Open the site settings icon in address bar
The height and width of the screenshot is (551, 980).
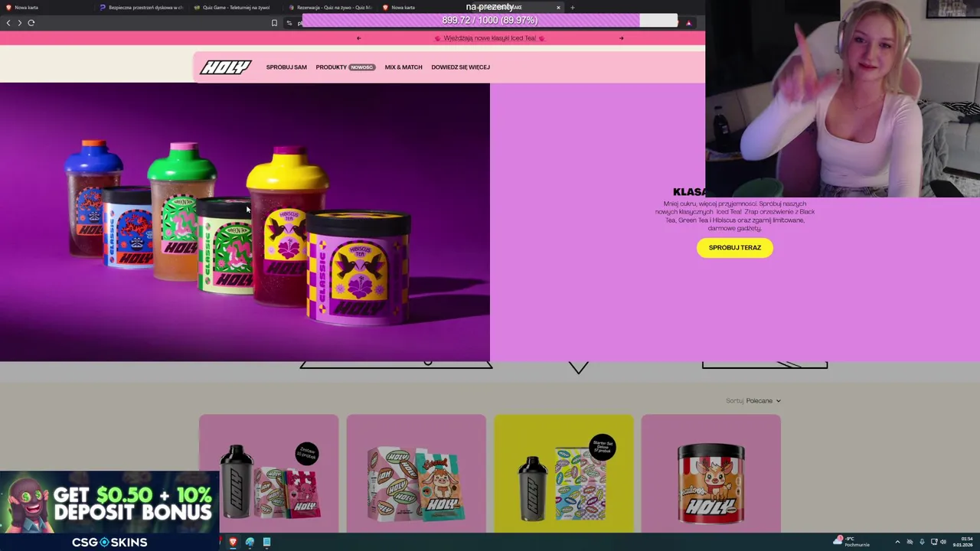point(289,23)
